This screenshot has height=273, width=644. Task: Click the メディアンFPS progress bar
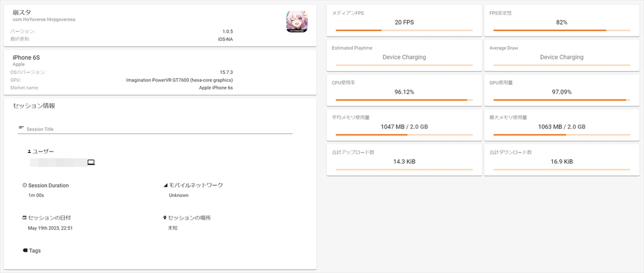[x=404, y=31]
